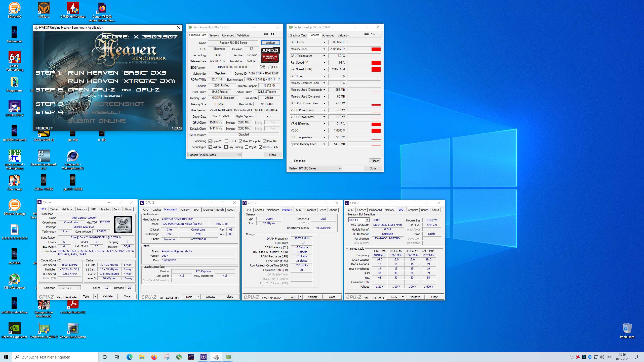644x362 pixels.
Task: Click Validate in CPU-Z Memory window
Action: [313, 297]
